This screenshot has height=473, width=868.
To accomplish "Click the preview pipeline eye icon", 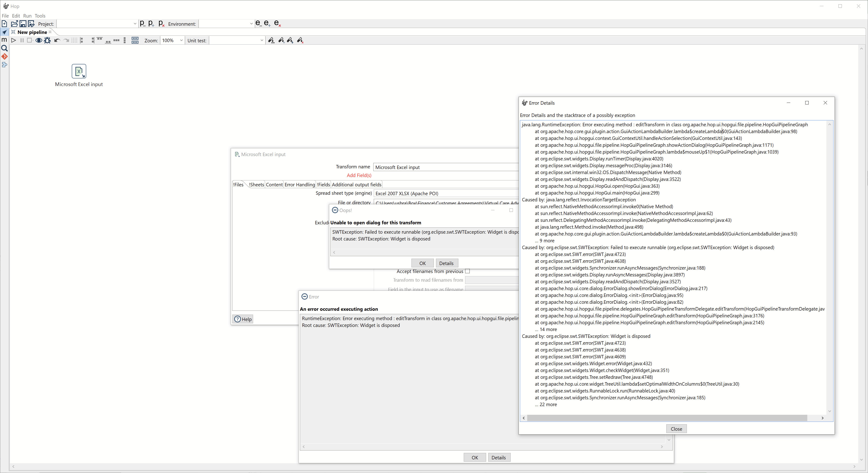I will (38, 40).
